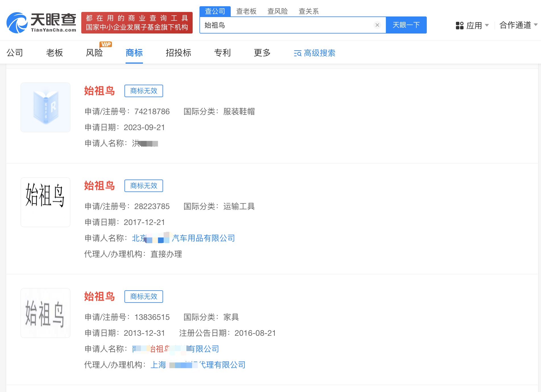Open agency link 上海...代理有限公司

pyautogui.click(x=198, y=365)
